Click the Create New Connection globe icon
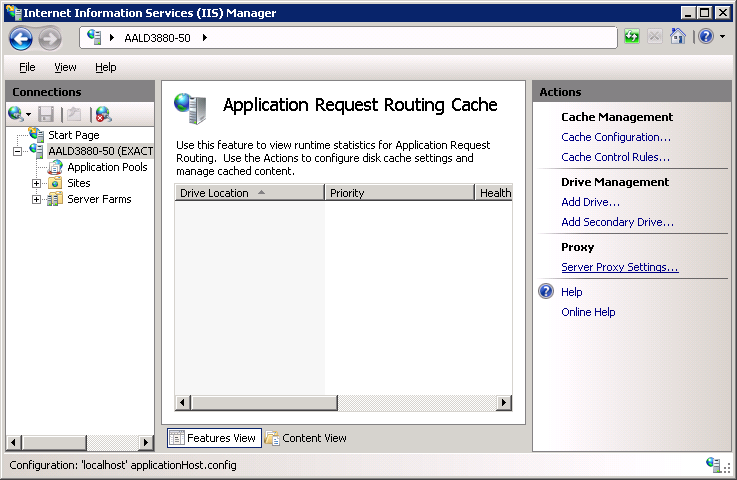 coord(16,114)
